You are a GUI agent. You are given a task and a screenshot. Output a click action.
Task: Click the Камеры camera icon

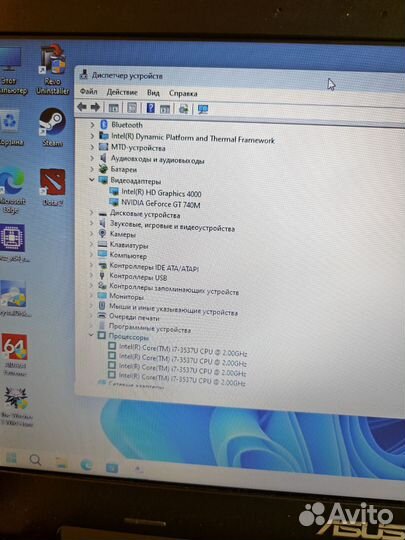pos(102,233)
